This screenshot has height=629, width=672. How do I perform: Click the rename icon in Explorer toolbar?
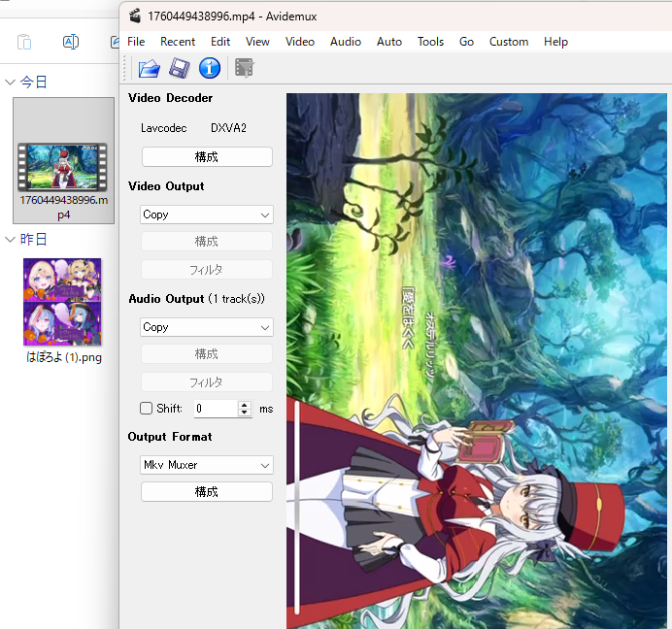[x=71, y=41]
